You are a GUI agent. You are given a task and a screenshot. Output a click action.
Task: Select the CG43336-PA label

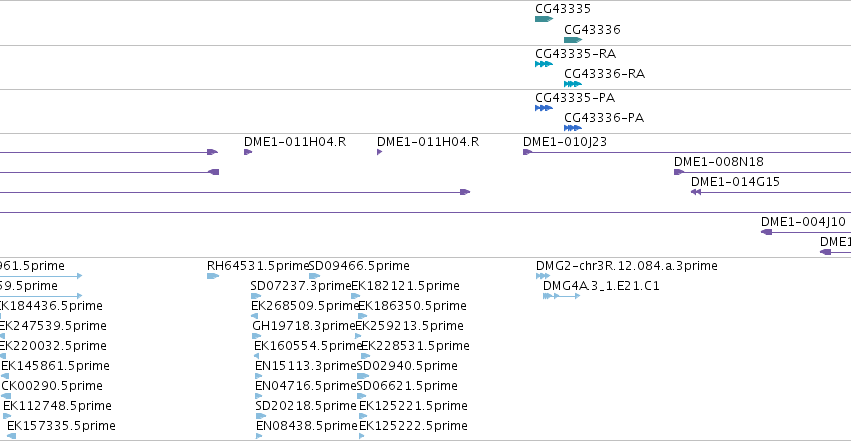tap(604, 118)
